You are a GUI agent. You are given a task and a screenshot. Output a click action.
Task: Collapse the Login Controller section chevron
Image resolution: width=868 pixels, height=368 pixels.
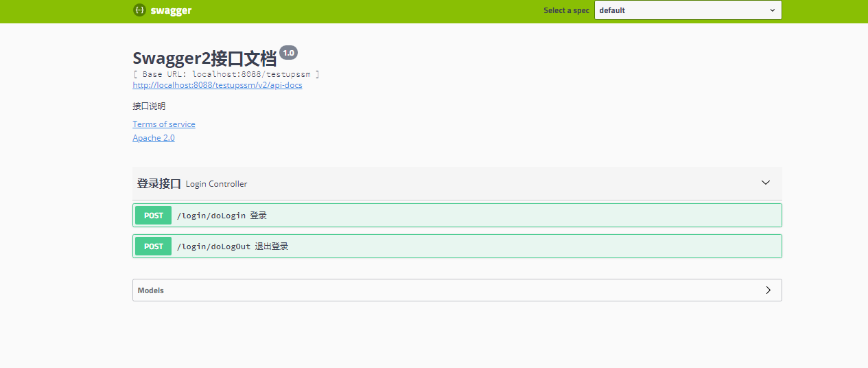(x=766, y=183)
